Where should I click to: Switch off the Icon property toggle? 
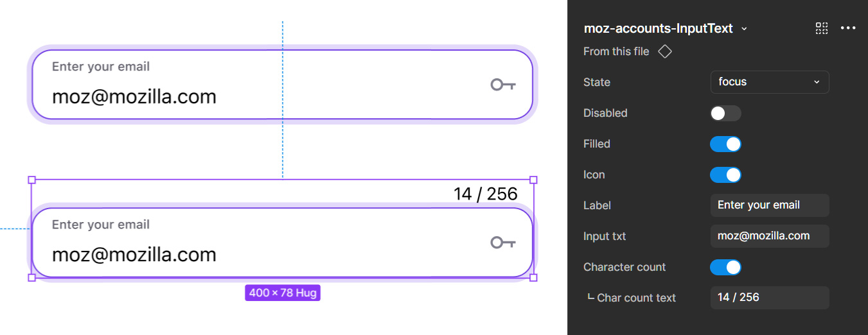(725, 175)
